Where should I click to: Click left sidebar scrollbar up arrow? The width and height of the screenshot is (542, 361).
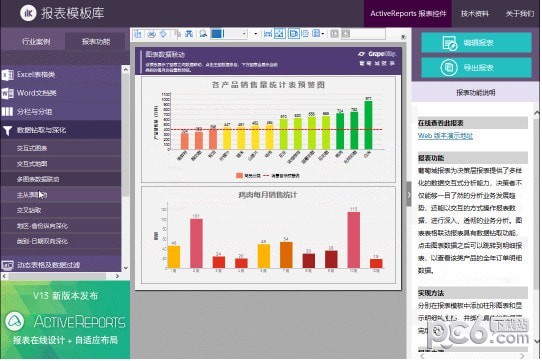(125, 70)
